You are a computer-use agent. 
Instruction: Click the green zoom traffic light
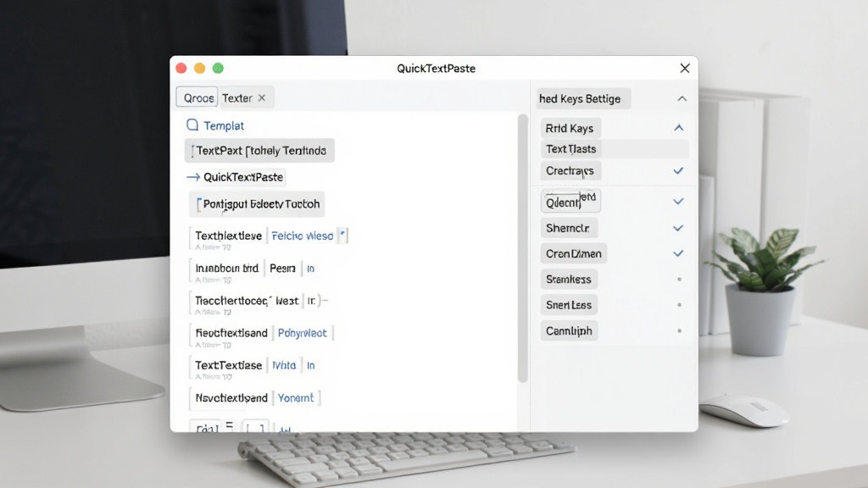coord(218,68)
